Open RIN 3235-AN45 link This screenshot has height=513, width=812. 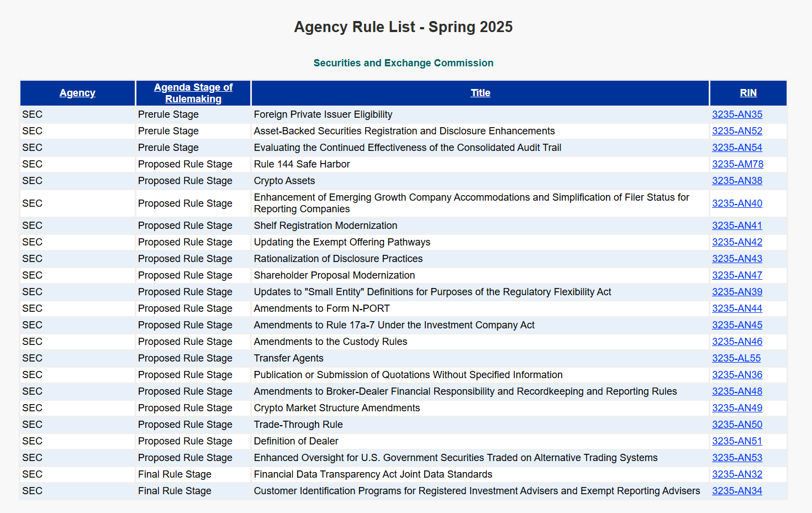pyautogui.click(x=737, y=325)
